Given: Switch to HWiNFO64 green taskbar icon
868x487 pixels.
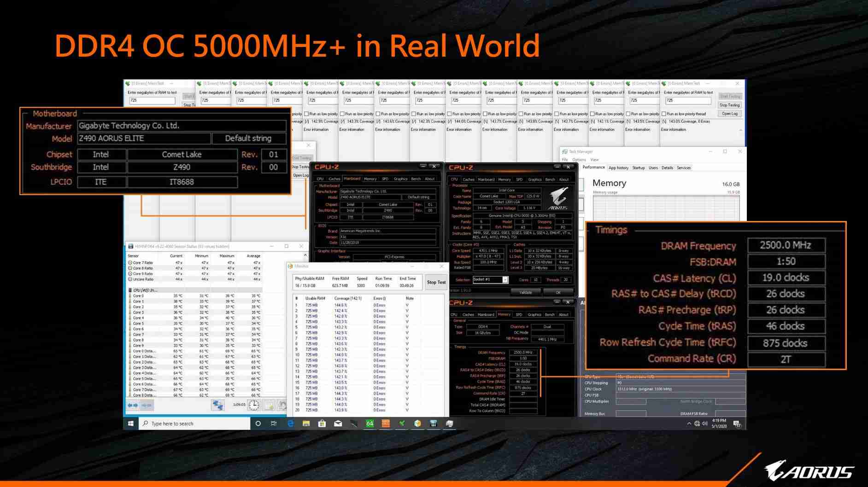Looking at the screenshot, I should tap(370, 423).
